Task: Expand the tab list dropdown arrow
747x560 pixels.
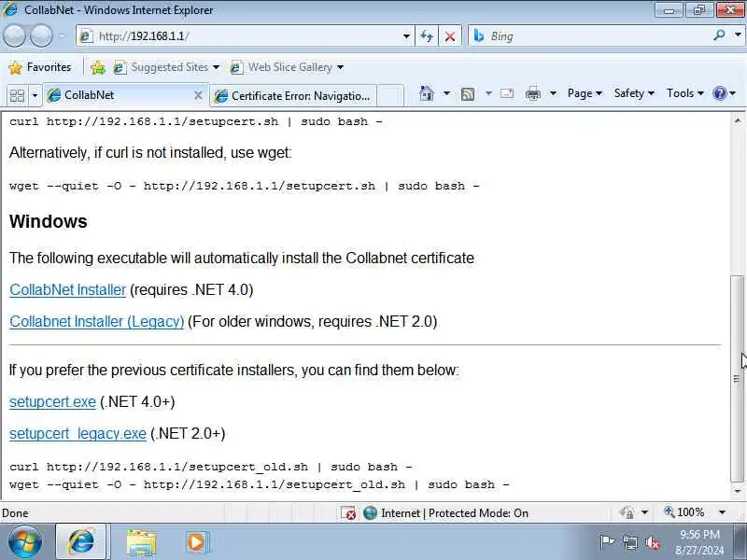Action: (35, 96)
